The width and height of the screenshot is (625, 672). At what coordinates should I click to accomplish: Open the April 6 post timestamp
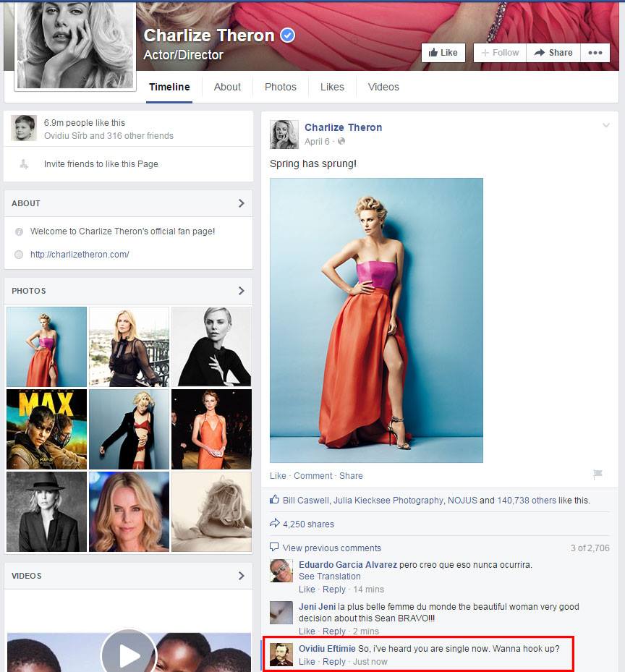point(317,142)
